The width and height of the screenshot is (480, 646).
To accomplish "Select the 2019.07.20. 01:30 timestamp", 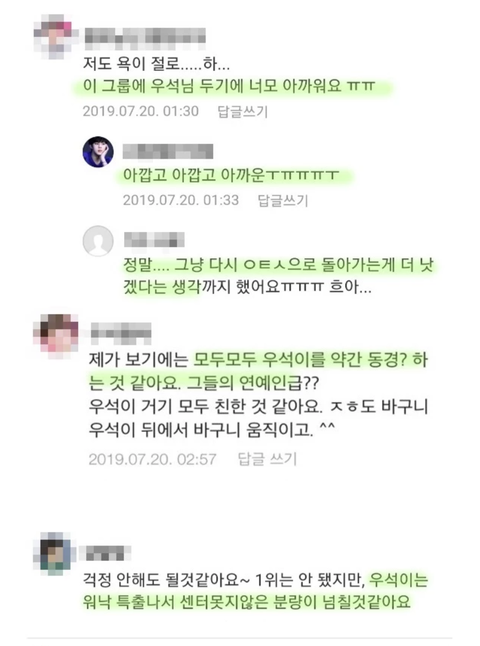I will point(140,111).
